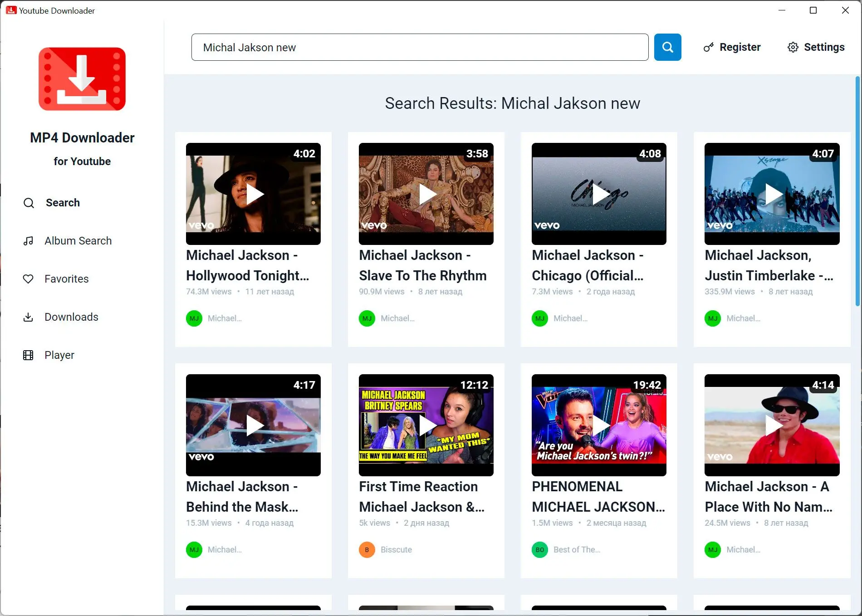Image resolution: width=862 pixels, height=616 pixels.
Task: Open the Behind the Mask video thumbnail
Action: (253, 425)
